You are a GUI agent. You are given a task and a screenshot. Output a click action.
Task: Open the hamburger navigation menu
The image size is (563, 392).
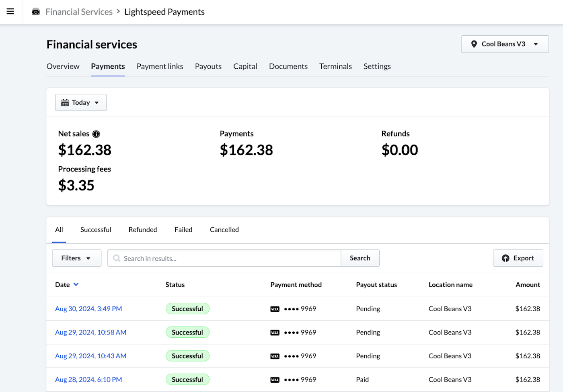click(x=10, y=11)
